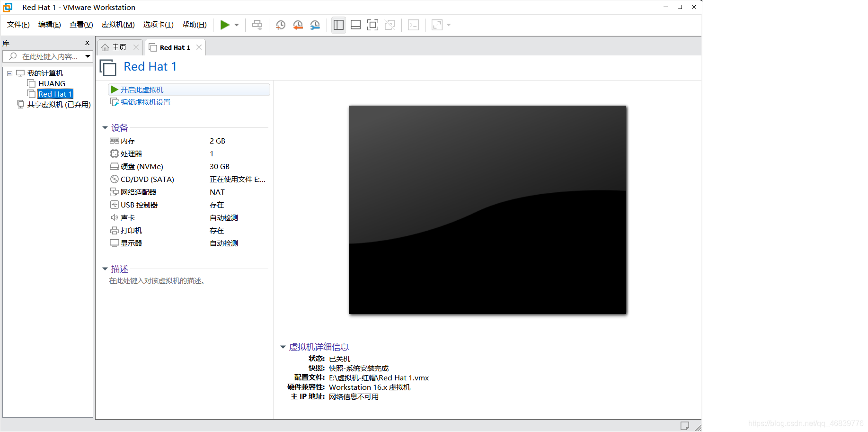
Task: Open the 虚拟机(M) menu
Action: point(118,25)
